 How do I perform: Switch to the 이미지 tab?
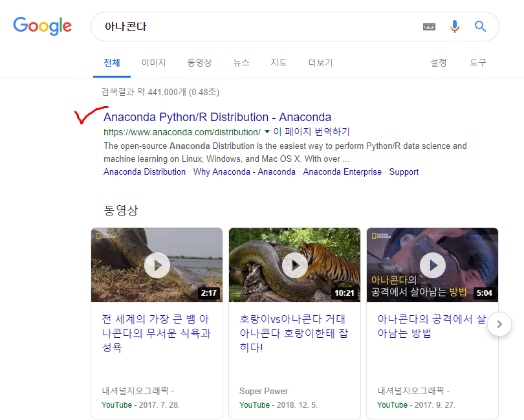(x=153, y=63)
